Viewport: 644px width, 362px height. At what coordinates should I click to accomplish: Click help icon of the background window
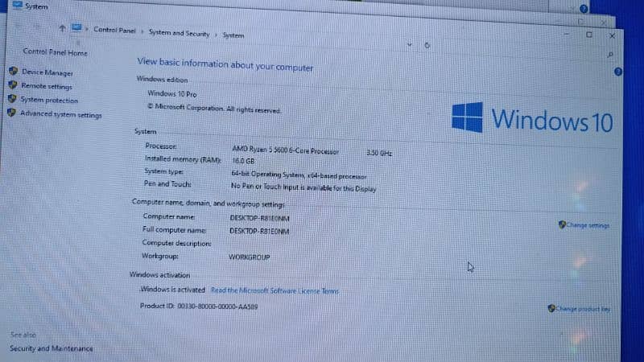[x=583, y=9]
